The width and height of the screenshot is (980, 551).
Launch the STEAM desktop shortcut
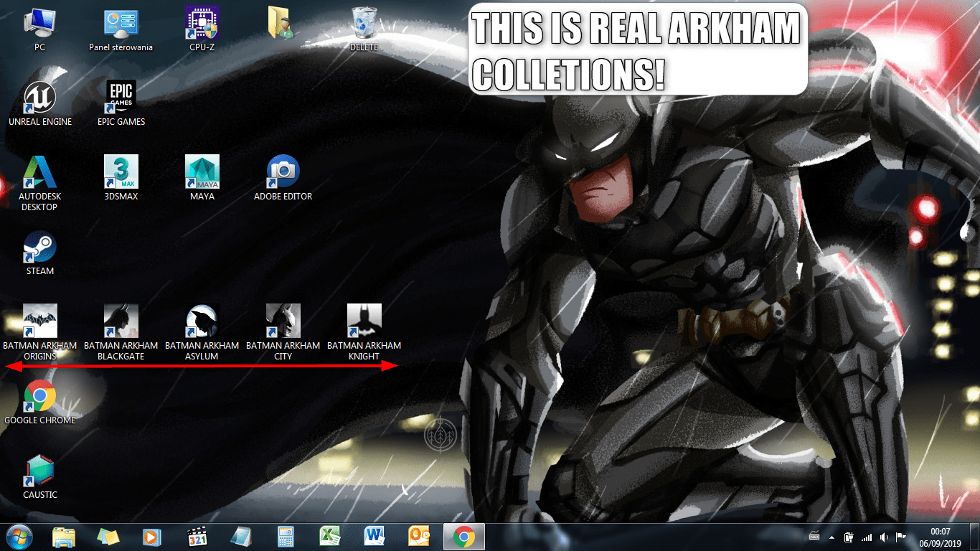(x=40, y=253)
